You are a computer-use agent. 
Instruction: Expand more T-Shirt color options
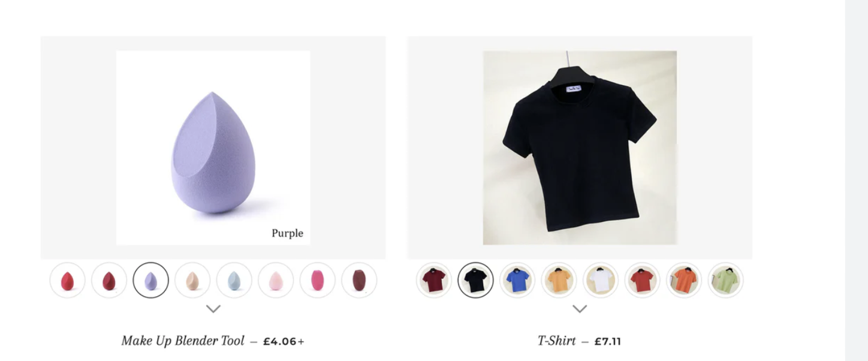[x=580, y=309]
